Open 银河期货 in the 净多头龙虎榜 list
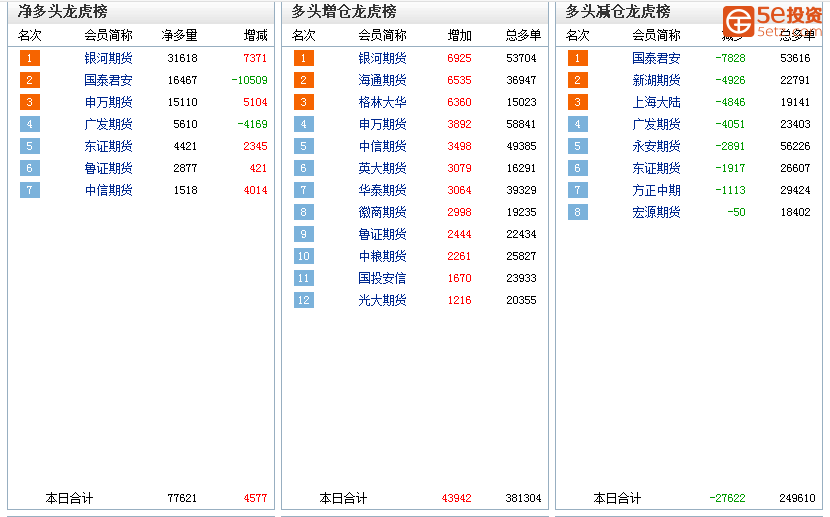Image resolution: width=830 pixels, height=517 pixels. click(x=109, y=58)
